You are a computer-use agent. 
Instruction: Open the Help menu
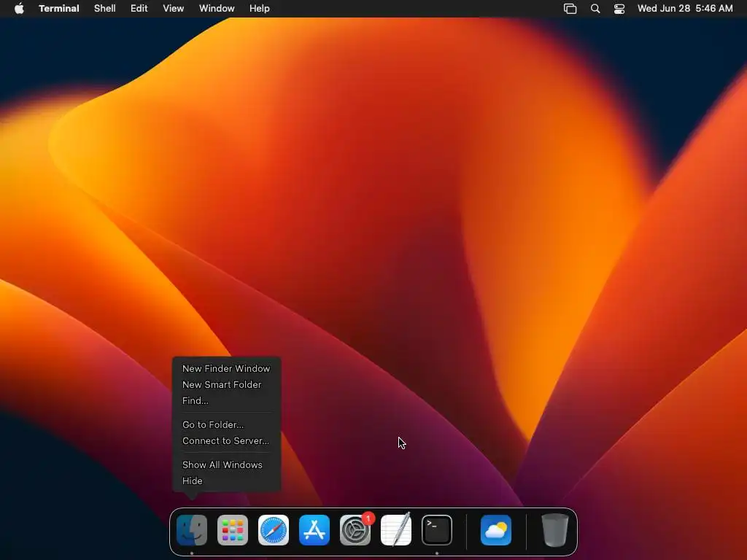coord(260,9)
